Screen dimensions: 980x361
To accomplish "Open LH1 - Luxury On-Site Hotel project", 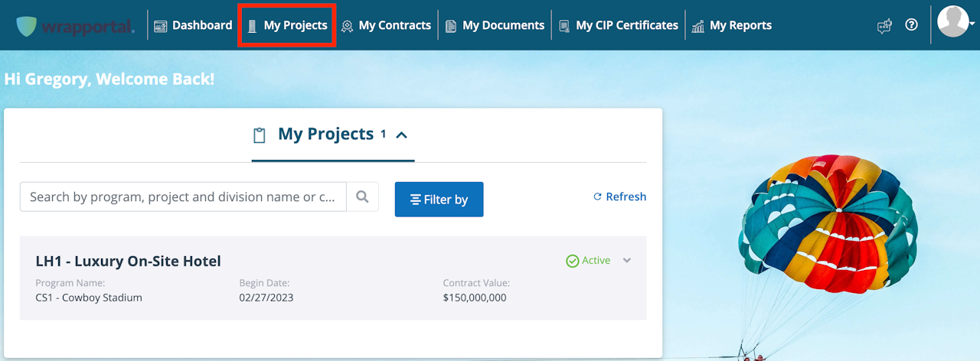I will point(128,261).
